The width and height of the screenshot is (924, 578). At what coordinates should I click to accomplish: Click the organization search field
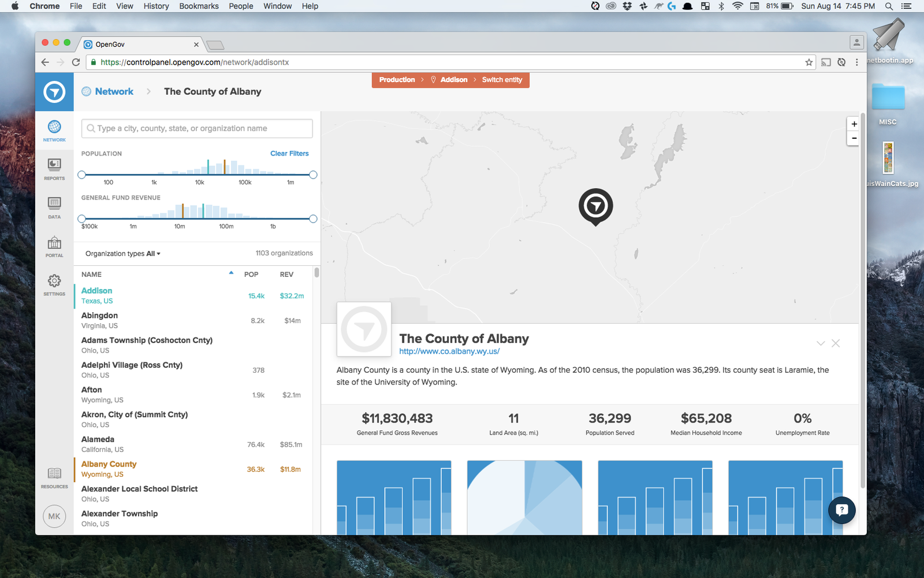click(x=197, y=128)
